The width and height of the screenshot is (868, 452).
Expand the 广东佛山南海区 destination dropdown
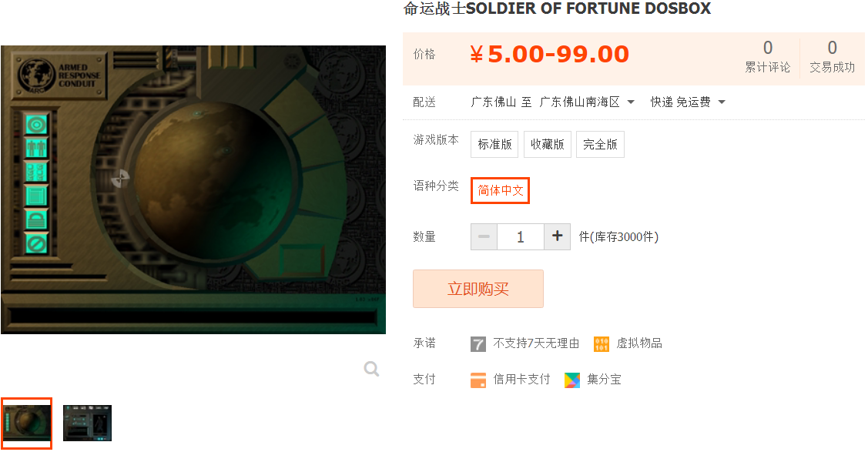click(x=587, y=102)
